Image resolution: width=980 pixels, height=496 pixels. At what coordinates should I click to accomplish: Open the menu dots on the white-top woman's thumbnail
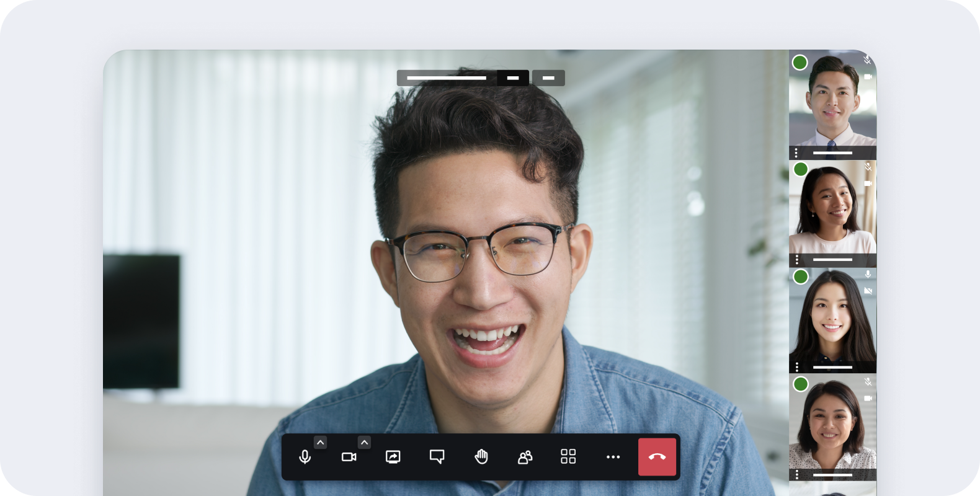(796, 260)
